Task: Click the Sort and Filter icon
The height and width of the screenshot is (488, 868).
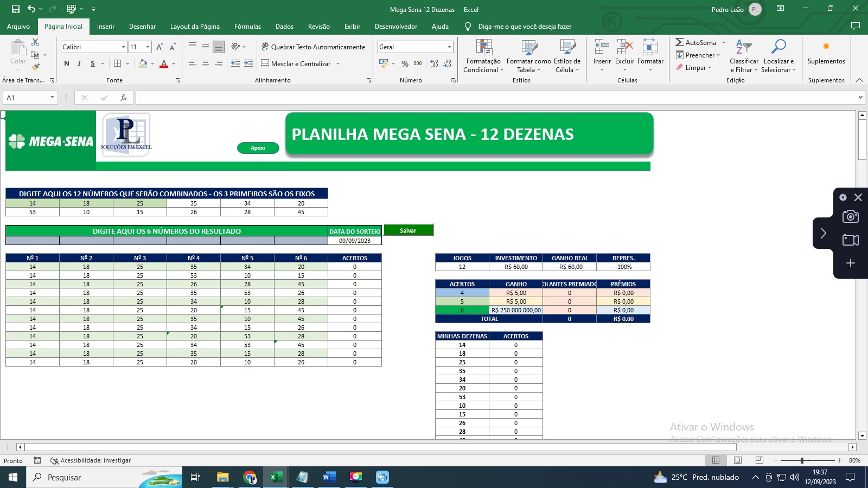Action: (744, 48)
